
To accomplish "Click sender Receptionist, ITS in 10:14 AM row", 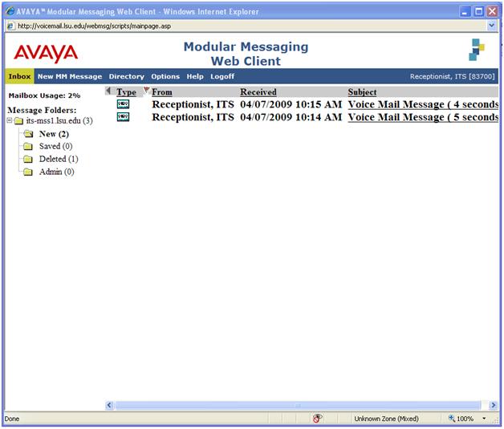I will [193, 118].
